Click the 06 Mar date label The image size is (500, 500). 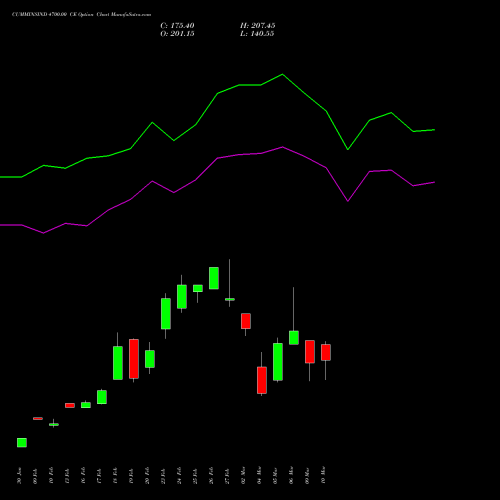(291, 475)
